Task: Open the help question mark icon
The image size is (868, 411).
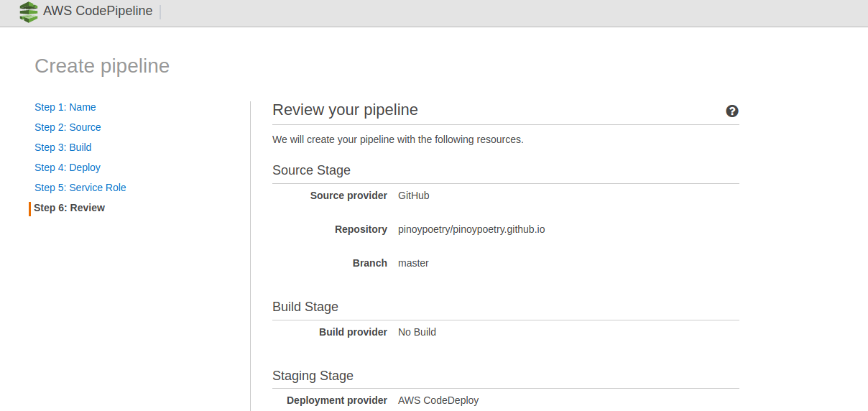Action: (732, 111)
